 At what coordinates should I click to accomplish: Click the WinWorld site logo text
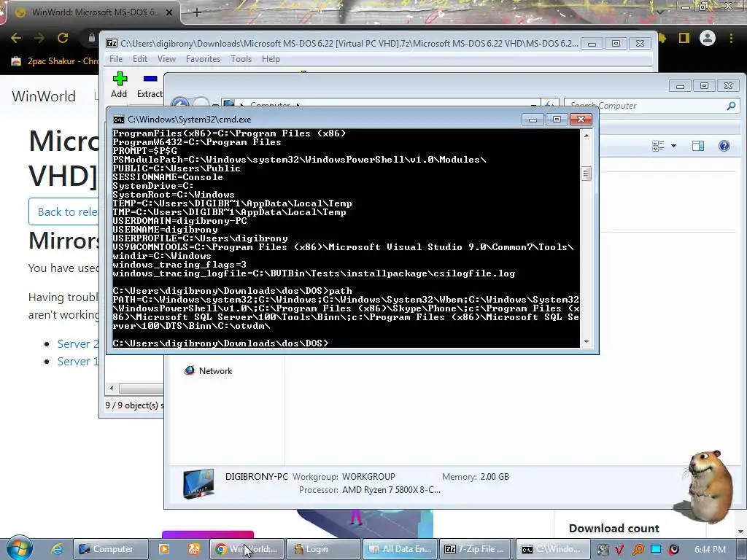click(44, 96)
